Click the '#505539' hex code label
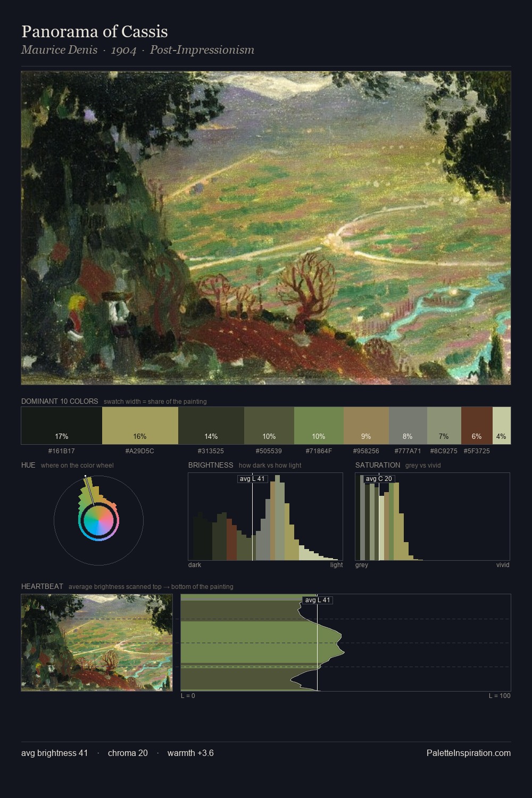The image size is (532, 798). pyautogui.click(x=269, y=451)
